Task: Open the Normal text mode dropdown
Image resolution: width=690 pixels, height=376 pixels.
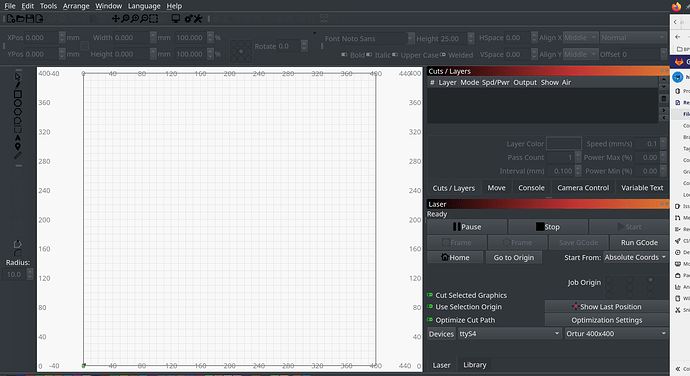Action: (633, 37)
